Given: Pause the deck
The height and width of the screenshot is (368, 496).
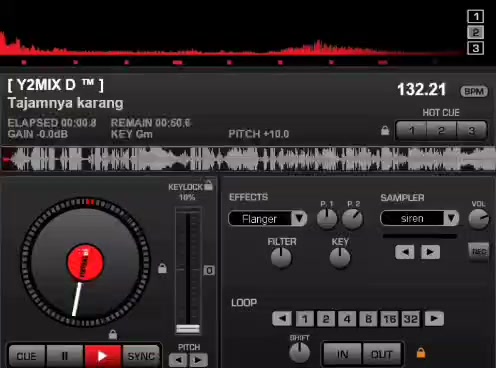Looking at the screenshot, I should point(65,356).
